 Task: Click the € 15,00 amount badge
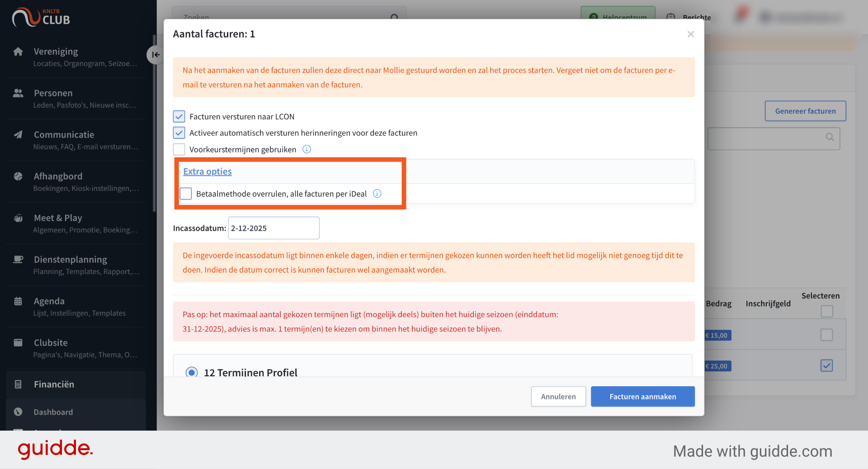click(x=717, y=335)
